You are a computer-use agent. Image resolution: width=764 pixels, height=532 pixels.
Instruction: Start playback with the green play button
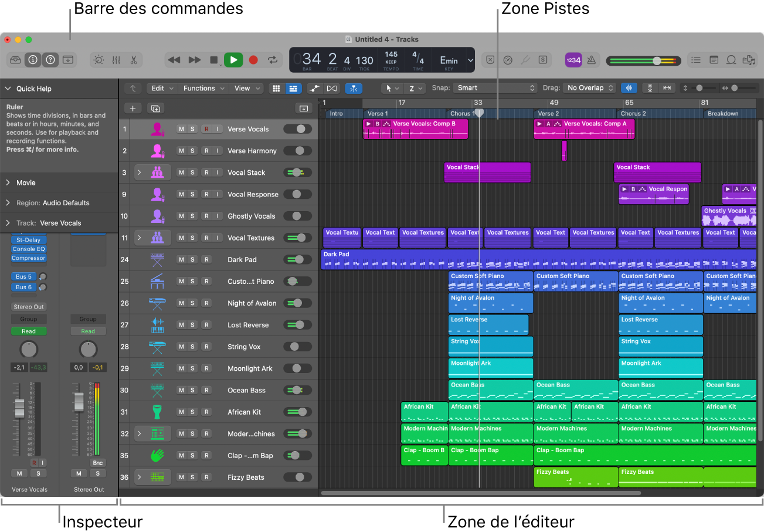click(x=233, y=60)
